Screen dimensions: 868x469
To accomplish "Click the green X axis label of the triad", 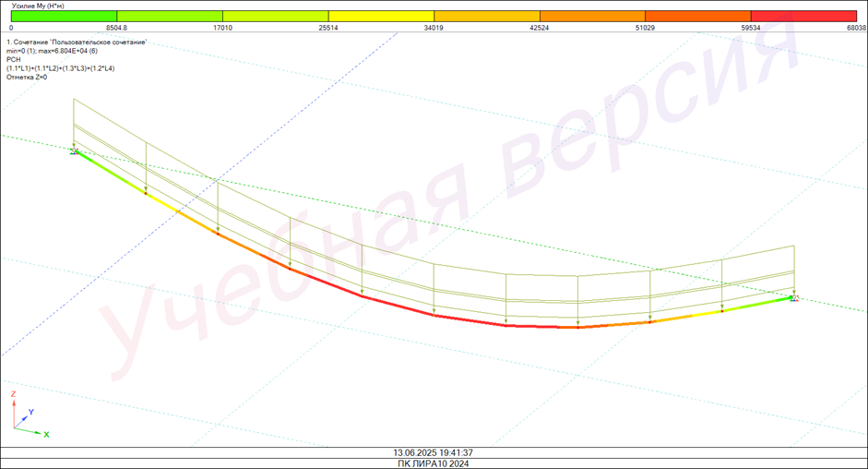I will (x=46, y=434).
